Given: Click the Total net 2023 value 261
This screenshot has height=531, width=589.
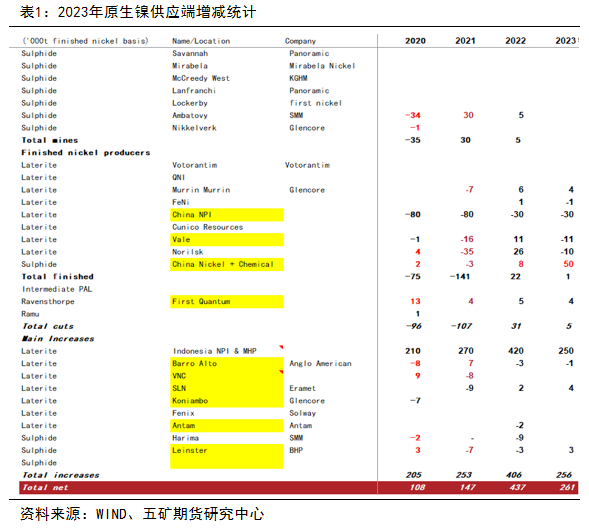Looking at the screenshot, I should click(x=567, y=487).
